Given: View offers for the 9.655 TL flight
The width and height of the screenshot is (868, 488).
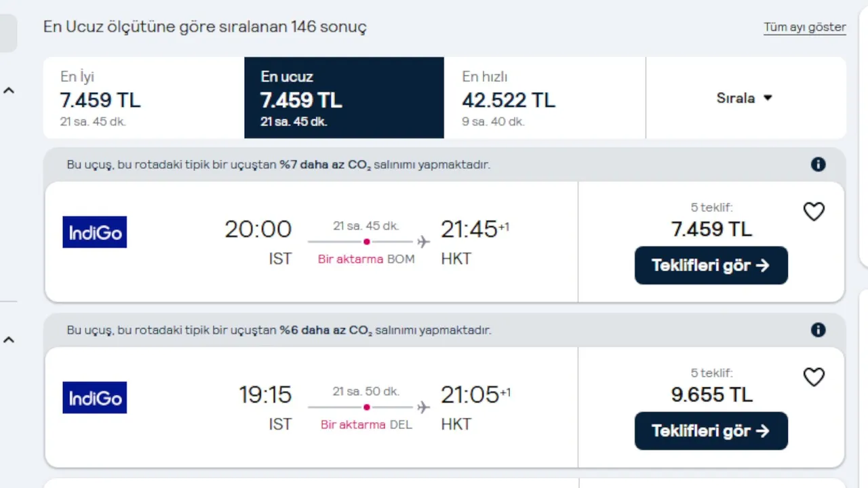Looking at the screenshot, I should coord(711,431).
